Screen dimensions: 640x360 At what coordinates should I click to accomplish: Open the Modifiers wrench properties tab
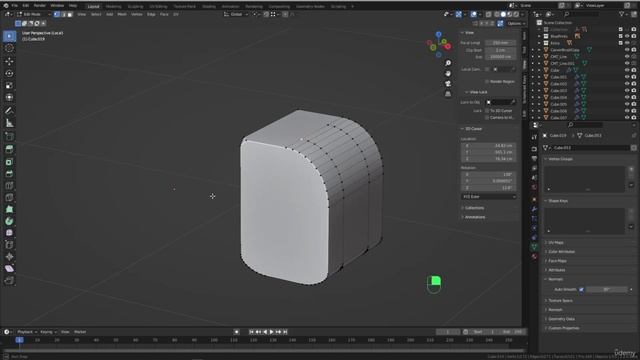click(534, 209)
